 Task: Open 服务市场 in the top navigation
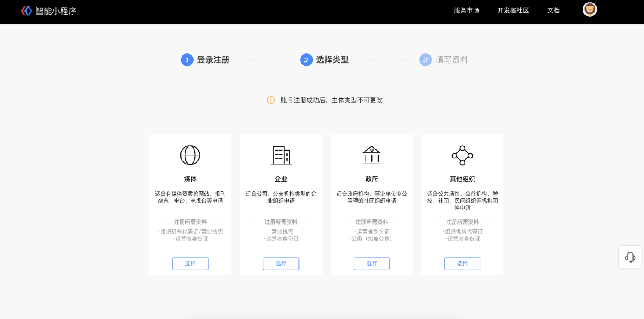pos(466,10)
